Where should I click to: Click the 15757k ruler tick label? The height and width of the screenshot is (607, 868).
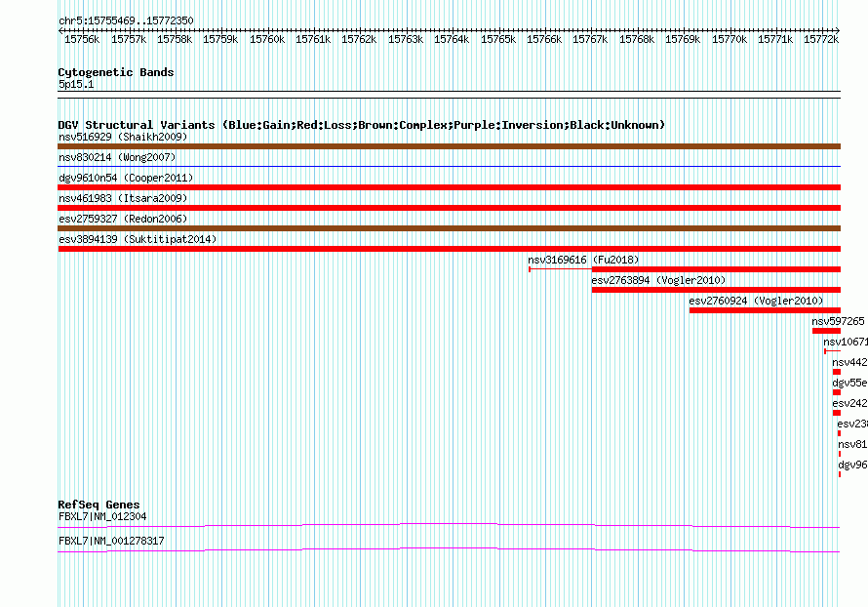click(x=129, y=39)
